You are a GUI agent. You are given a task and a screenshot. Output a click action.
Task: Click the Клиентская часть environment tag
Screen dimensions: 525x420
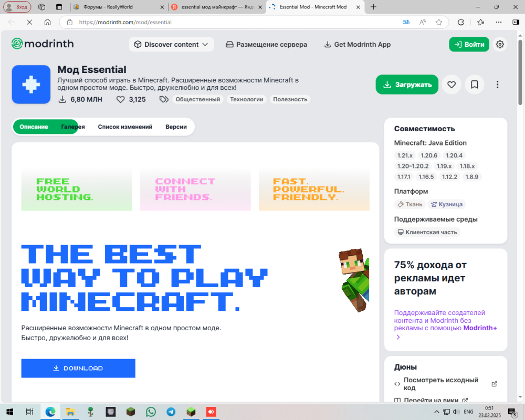427,232
